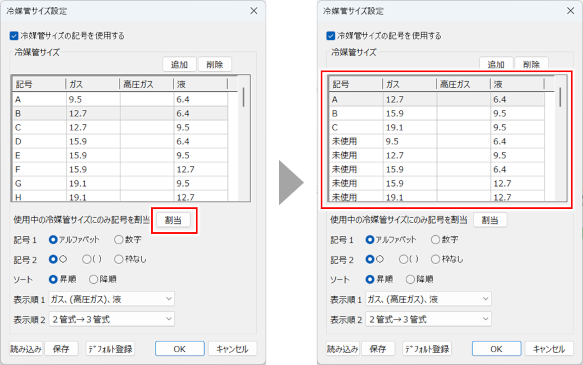Uncheck 冷媒管サイズの記号を使用する in left dialog
The image size is (583, 365).
click(x=14, y=36)
